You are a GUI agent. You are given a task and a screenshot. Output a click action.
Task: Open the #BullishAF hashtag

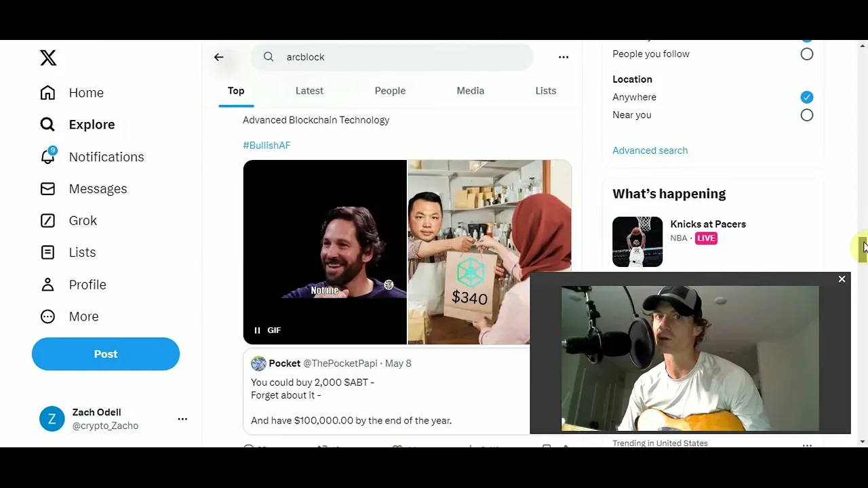coord(267,146)
